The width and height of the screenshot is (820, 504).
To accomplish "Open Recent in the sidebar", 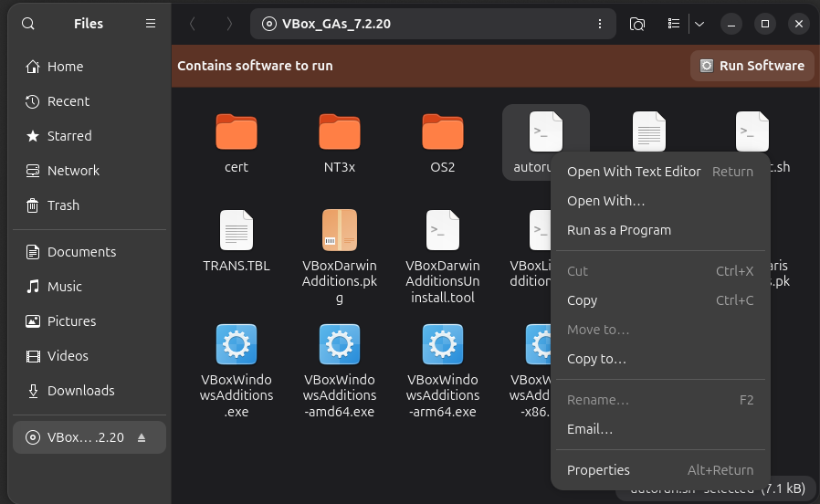I will click(x=89, y=101).
